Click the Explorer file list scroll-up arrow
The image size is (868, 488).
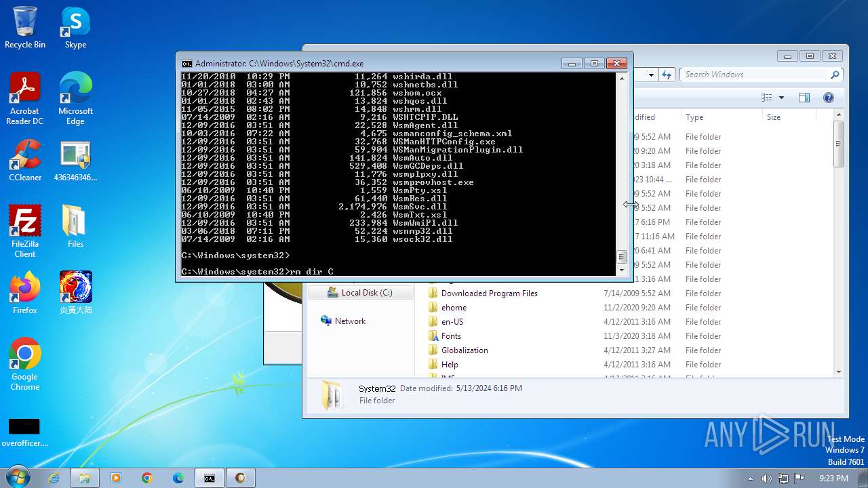839,115
